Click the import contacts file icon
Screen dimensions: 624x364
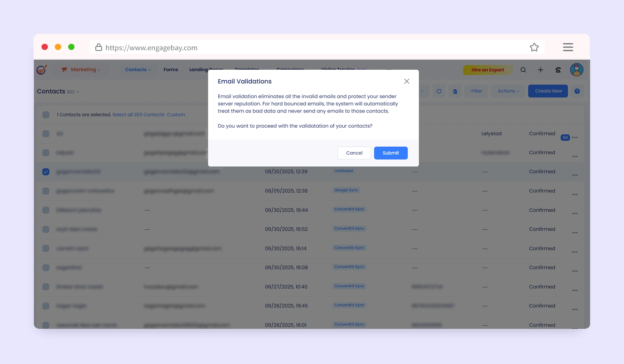[455, 91]
